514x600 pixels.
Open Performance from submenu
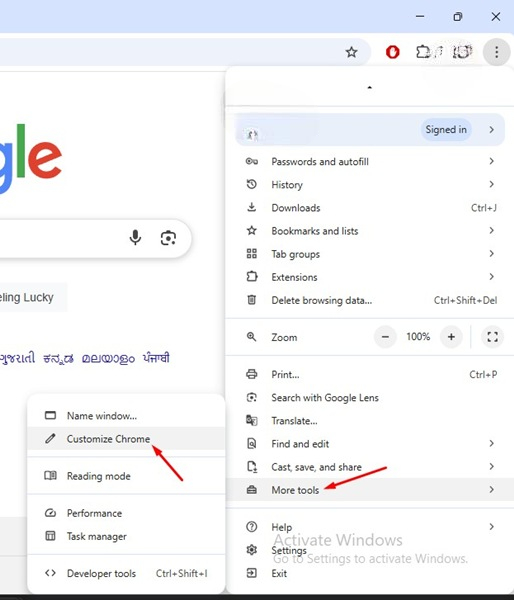(126, 513)
